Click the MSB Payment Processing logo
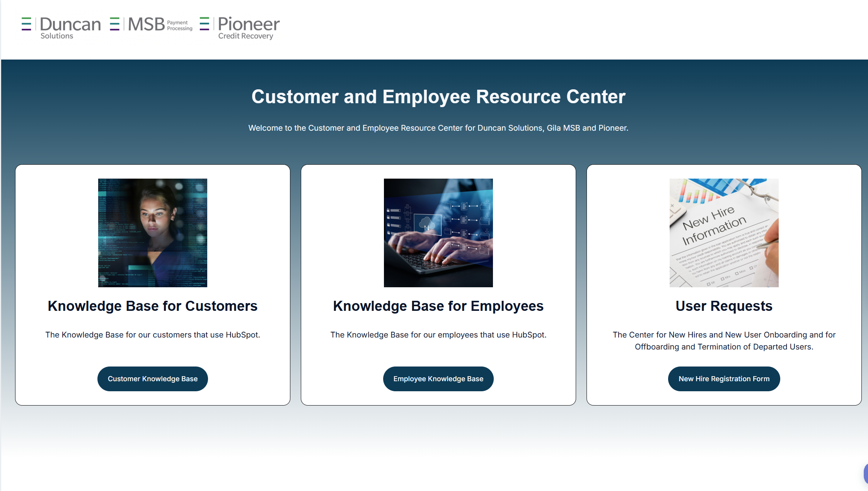The image size is (868, 491). pos(151,24)
